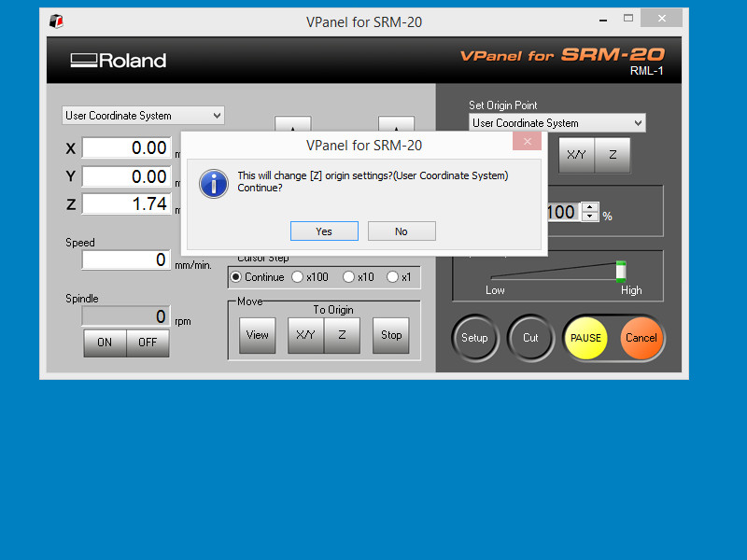Open the Setup round button
Image resolution: width=747 pixels, height=560 pixels.
(474, 338)
